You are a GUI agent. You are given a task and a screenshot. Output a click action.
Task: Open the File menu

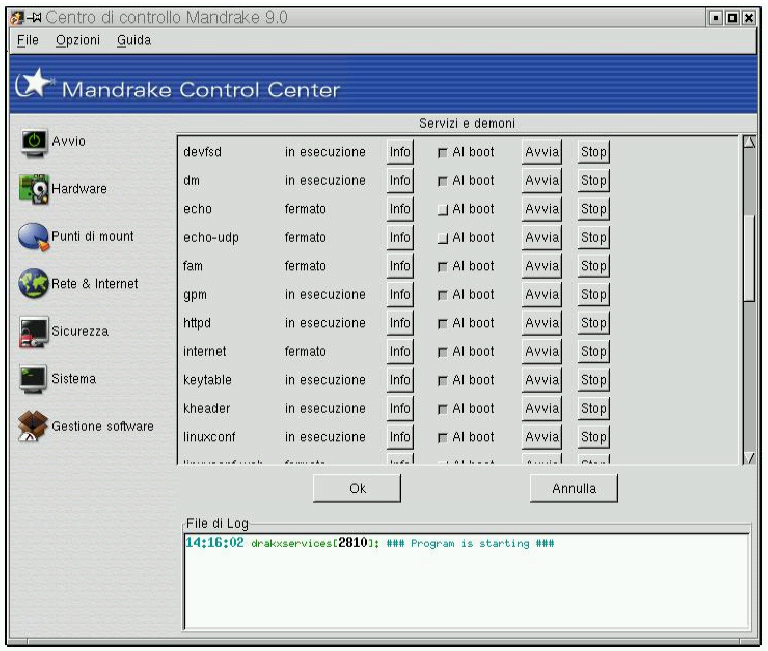click(26, 40)
